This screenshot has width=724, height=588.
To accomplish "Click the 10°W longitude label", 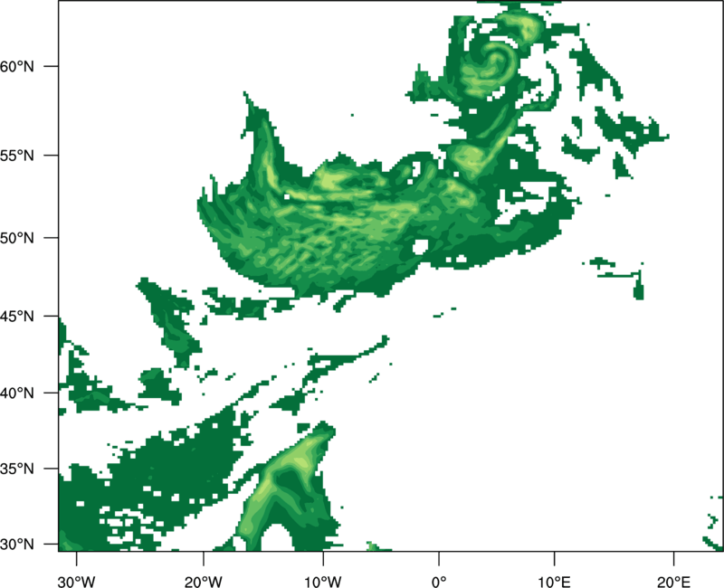I will coord(323,582).
